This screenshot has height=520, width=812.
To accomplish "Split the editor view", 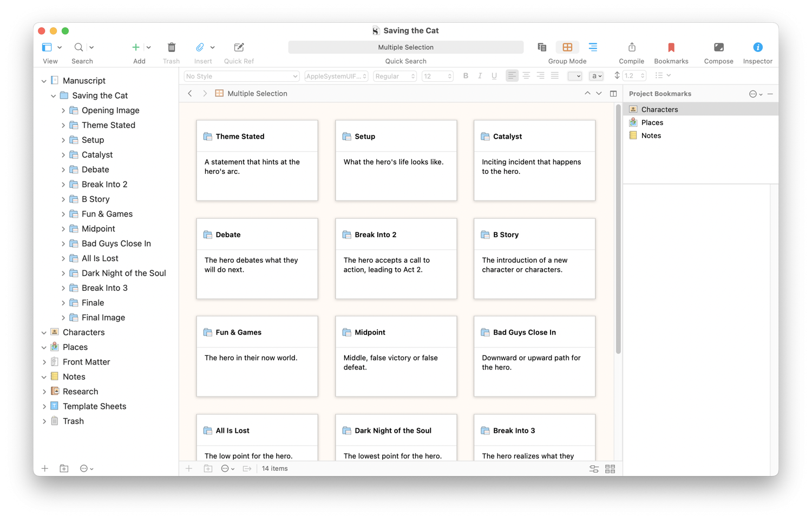I will coord(613,94).
